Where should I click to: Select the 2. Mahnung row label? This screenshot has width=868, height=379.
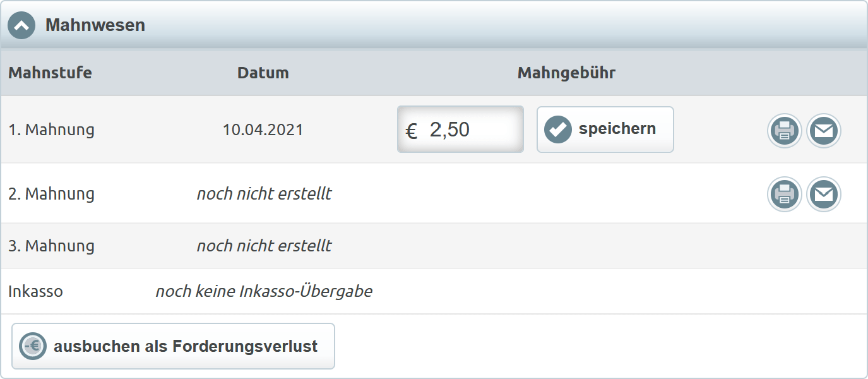click(51, 194)
